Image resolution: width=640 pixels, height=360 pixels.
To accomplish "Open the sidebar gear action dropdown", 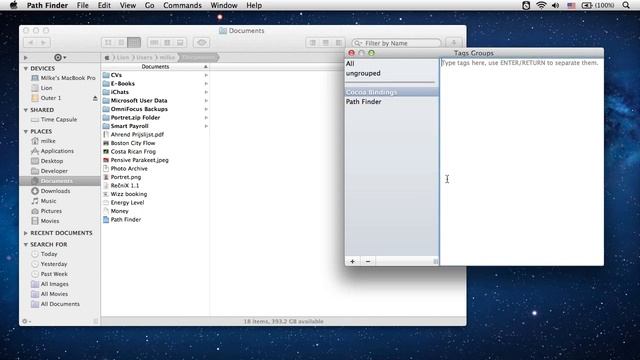I will coord(60,58).
